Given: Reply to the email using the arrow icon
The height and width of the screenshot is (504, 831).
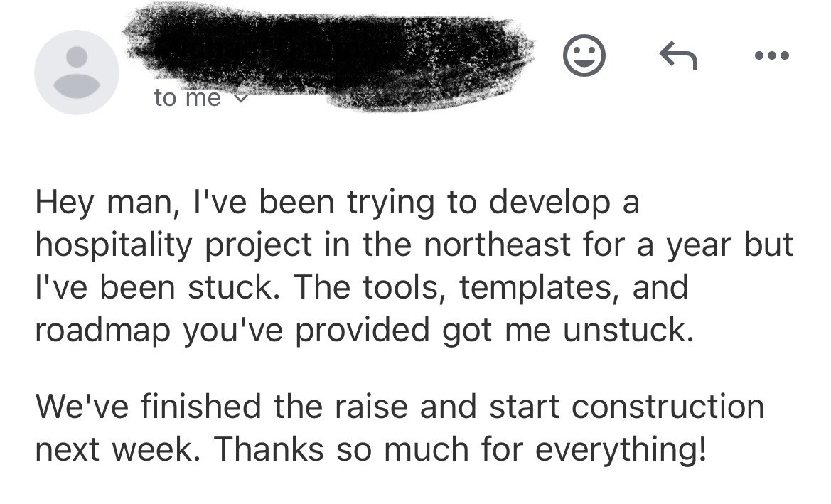Looking at the screenshot, I should click(678, 55).
